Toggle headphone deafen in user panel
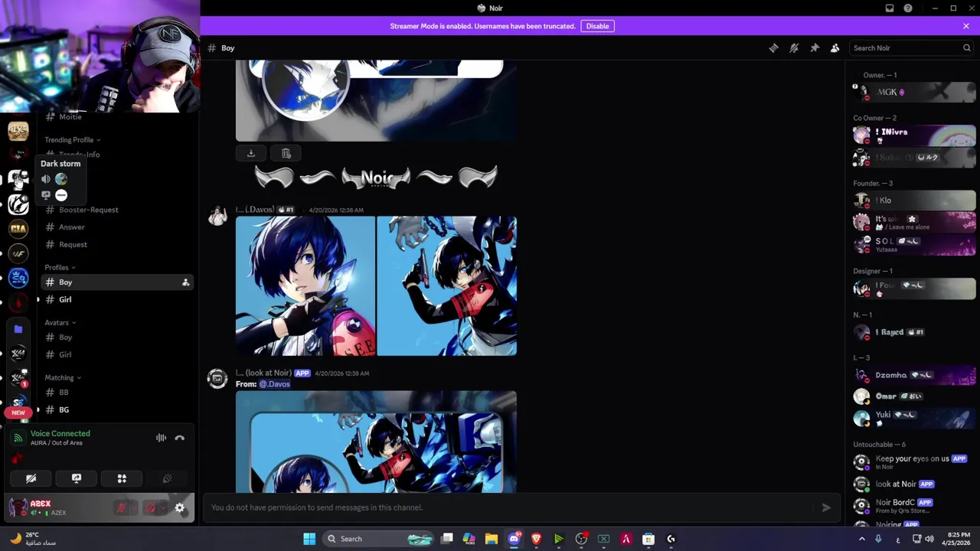This screenshot has width=980, height=551. pos(151,508)
